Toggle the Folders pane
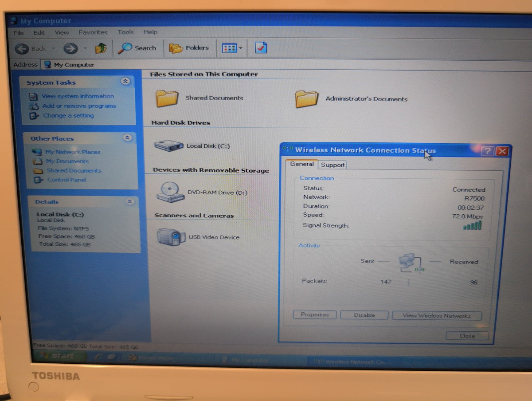The width and height of the screenshot is (532, 401). pos(189,48)
